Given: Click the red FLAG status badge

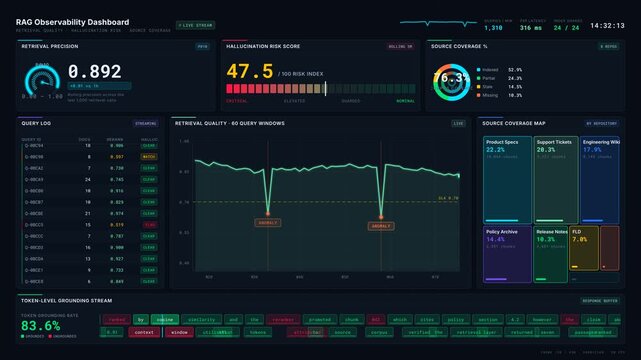Looking at the screenshot, I should pyautogui.click(x=149, y=225).
